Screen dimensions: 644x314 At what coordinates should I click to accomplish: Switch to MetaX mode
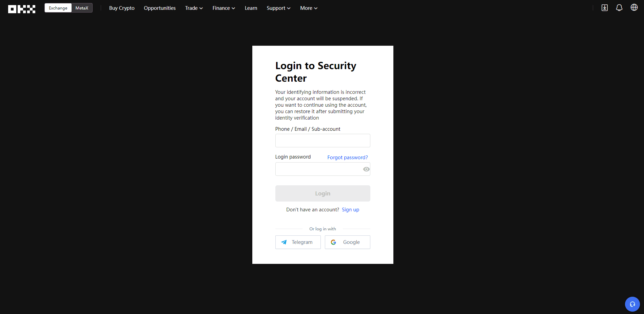coord(82,8)
